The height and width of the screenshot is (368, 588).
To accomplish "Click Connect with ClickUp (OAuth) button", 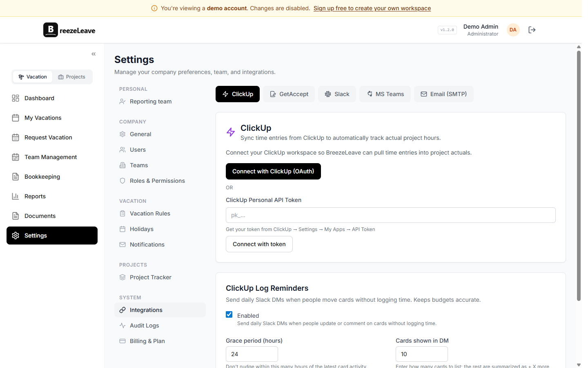I will click(x=273, y=171).
